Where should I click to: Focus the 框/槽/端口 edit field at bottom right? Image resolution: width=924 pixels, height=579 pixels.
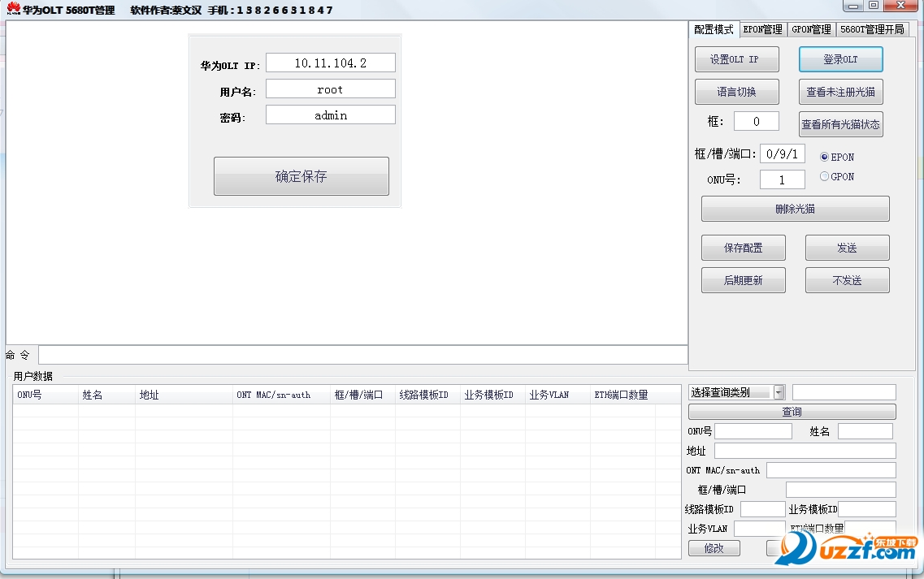pos(841,490)
